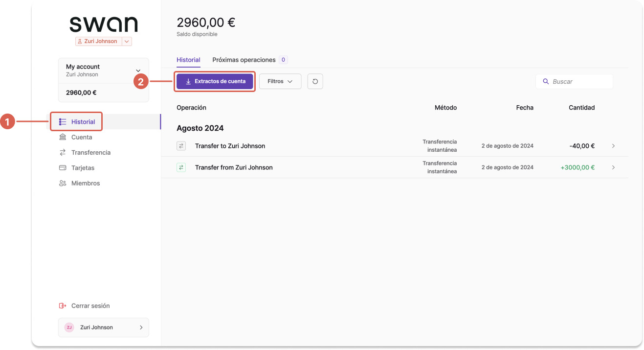Open Zuri Johnson profile at sidebar bottom
644x350 pixels.
(104, 327)
